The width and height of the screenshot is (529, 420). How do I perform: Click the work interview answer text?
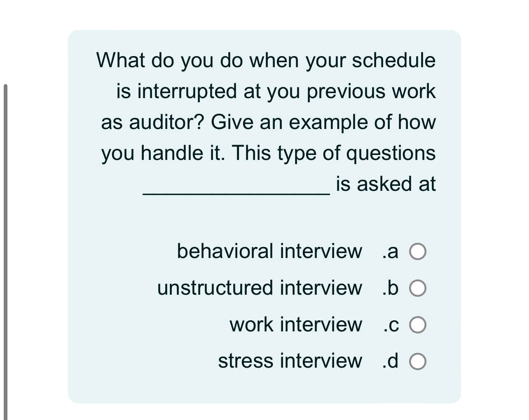point(295,324)
